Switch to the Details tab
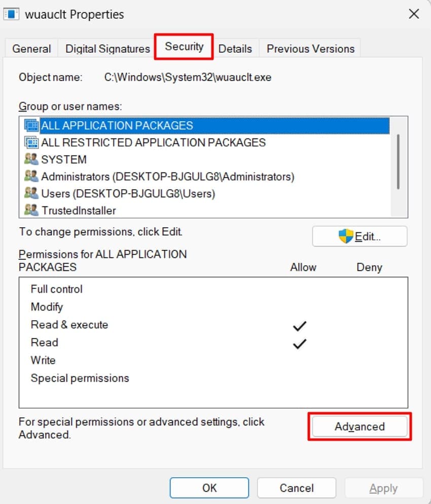 coord(235,48)
